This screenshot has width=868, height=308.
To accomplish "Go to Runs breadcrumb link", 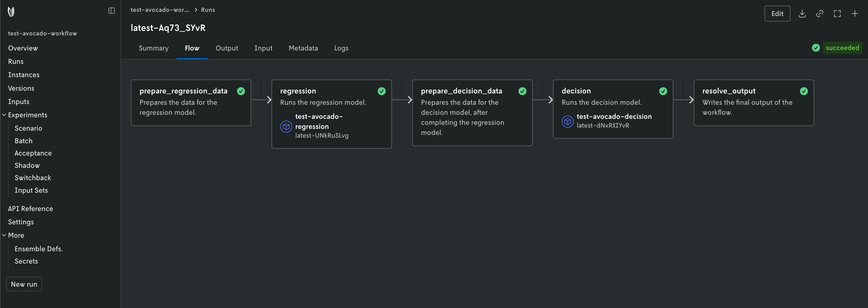I will pyautogui.click(x=208, y=10).
